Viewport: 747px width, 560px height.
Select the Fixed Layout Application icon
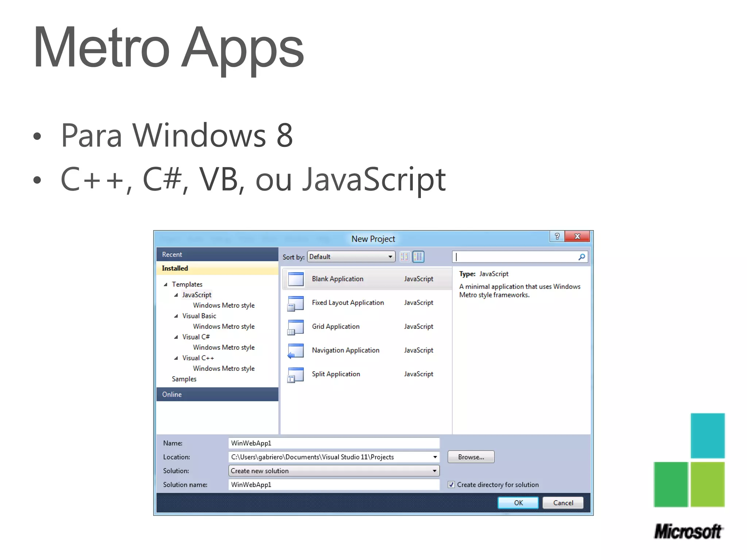point(296,303)
